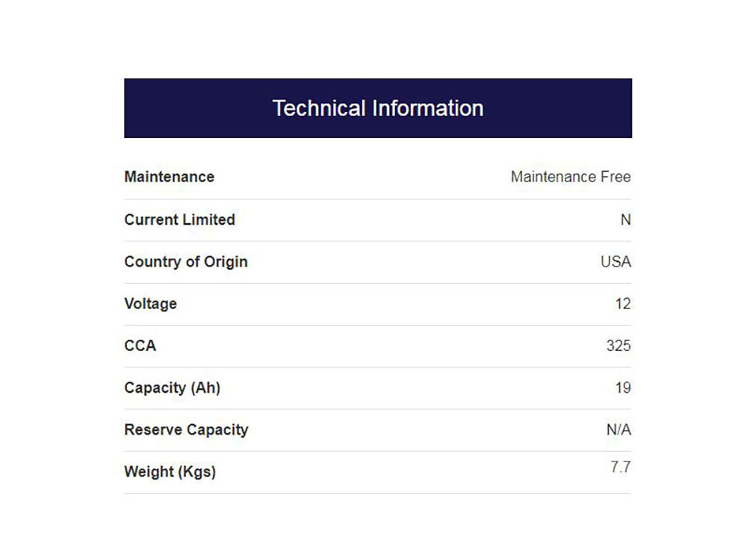Select the Current Limited label
Image resolution: width=747 pixels, height=560 pixels.
(x=179, y=220)
